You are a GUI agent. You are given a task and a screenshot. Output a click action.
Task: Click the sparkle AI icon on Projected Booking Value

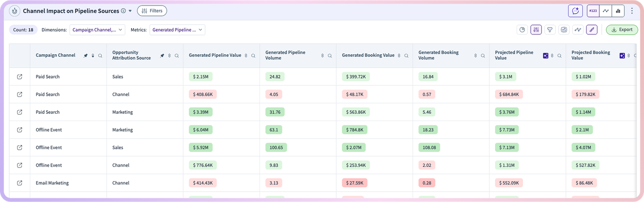pyautogui.click(x=622, y=56)
